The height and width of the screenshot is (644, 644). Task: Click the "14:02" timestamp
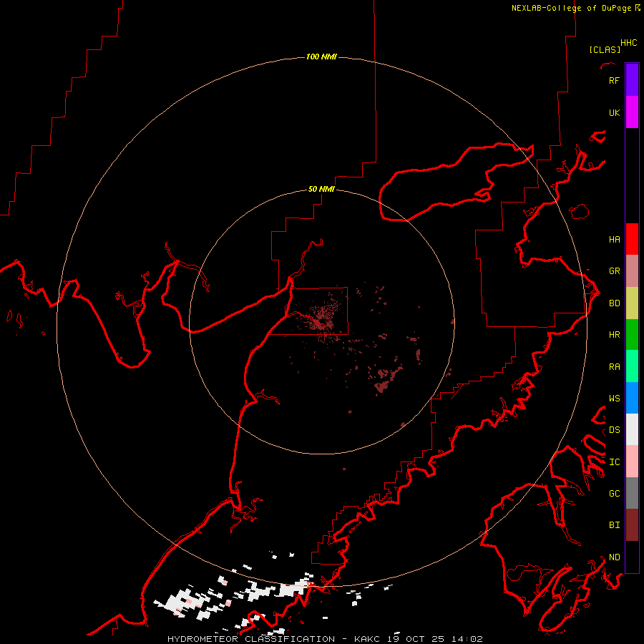coord(467,639)
